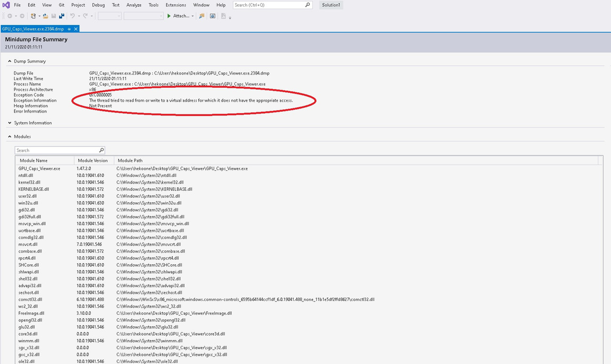Viewport: 611px width, 364px height.
Task: Open the Git menu
Action: point(62,5)
